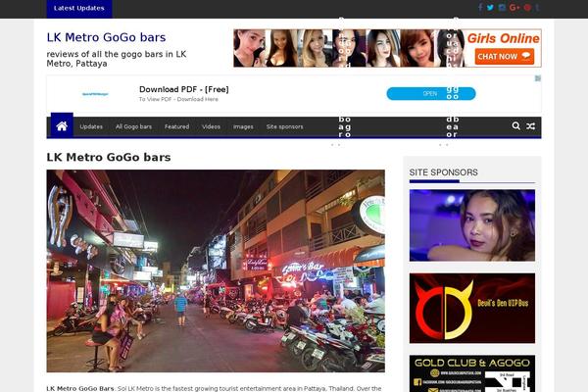Open the Devil's Den VIP Bus sponsor banner
The image size is (588, 392).
coord(472,308)
